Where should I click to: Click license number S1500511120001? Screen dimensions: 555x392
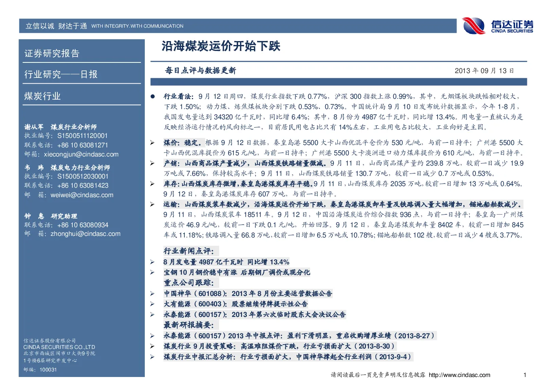click(82, 136)
